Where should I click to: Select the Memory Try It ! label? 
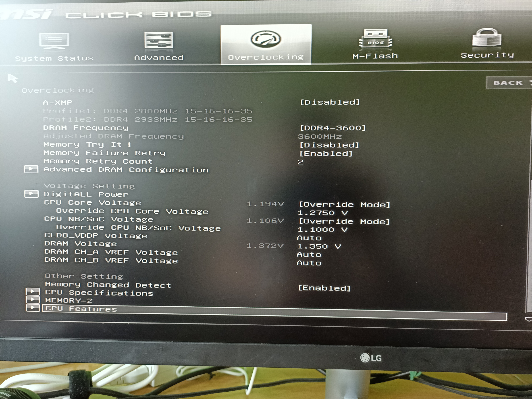(x=87, y=145)
